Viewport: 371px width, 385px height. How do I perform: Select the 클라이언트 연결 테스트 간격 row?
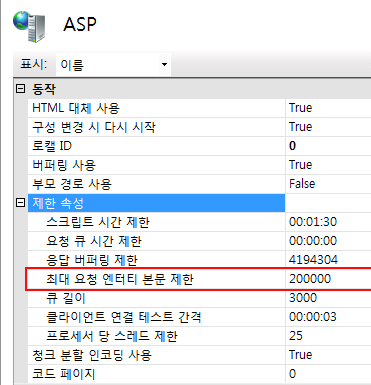pyautogui.click(x=199, y=317)
